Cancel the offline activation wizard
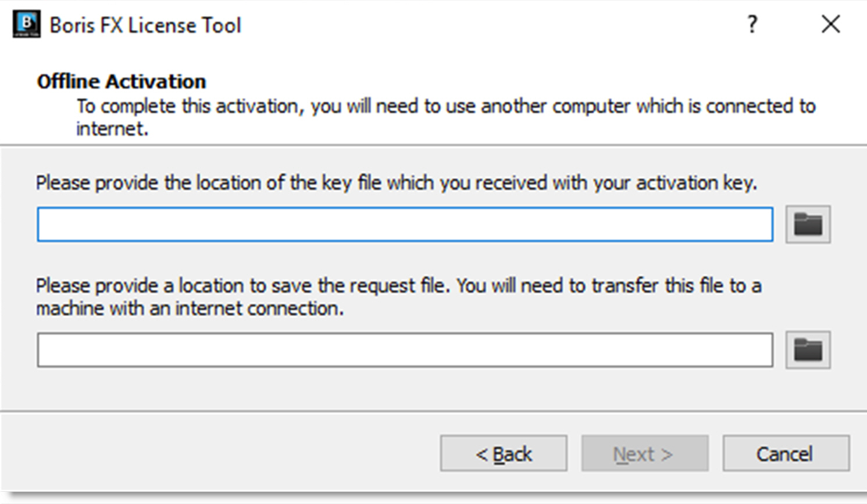The height and width of the screenshot is (504, 867). click(x=786, y=453)
